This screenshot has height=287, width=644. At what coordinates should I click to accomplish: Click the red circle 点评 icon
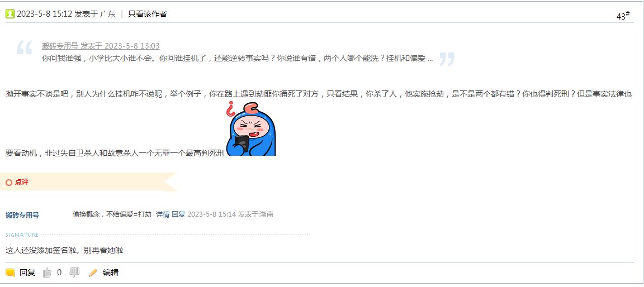tap(9, 183)
